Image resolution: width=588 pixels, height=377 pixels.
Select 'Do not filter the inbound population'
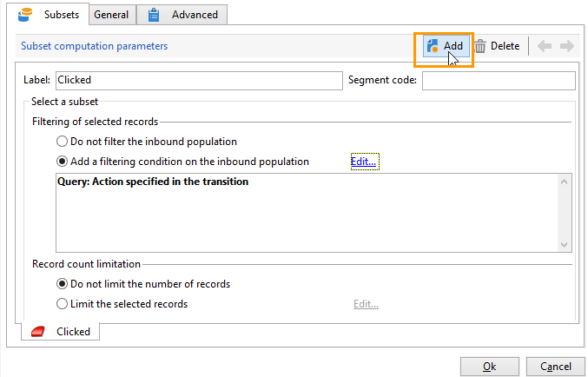click(x=62, y=142)
